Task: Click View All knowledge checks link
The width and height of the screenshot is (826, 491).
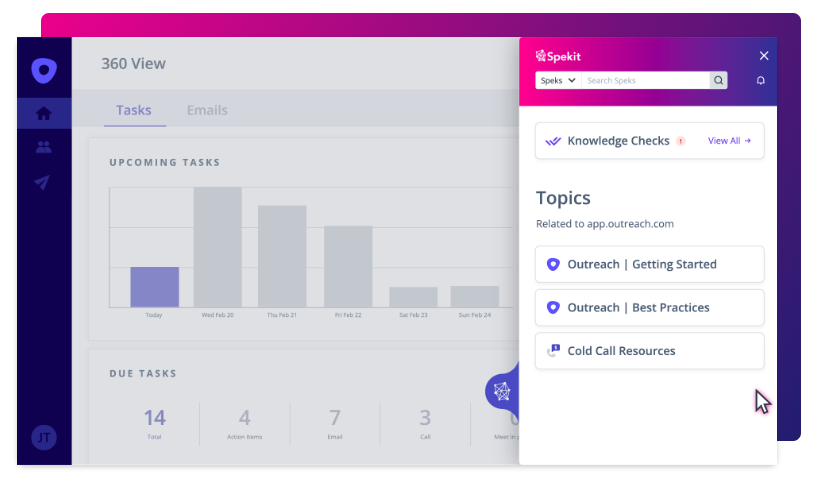Action: point(729,141)
